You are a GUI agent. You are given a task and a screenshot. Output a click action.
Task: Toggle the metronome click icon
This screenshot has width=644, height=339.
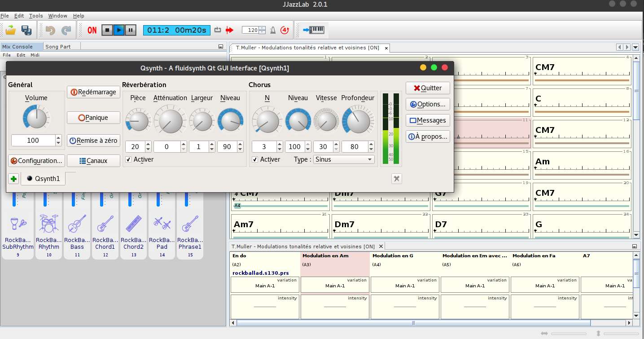coord(272,30)
